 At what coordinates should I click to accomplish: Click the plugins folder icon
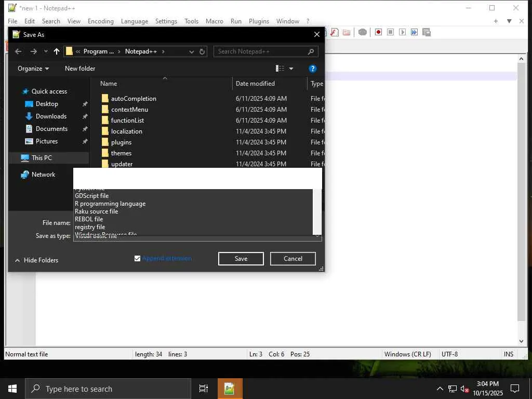click(x=105, y=142)
